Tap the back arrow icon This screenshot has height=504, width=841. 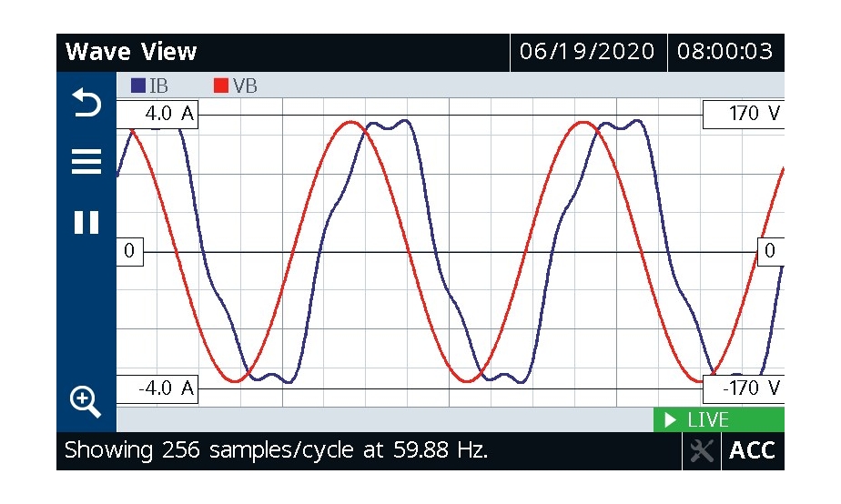pos(86,105)
